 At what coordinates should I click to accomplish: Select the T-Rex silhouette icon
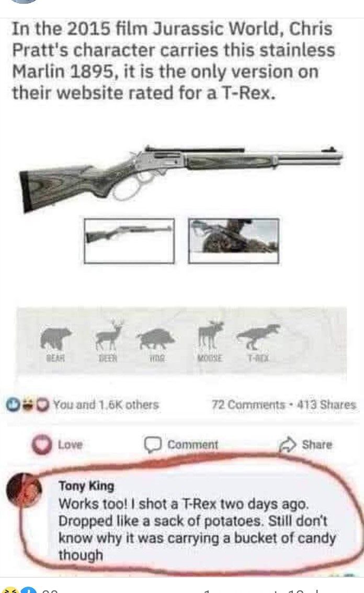coord(258,336)
